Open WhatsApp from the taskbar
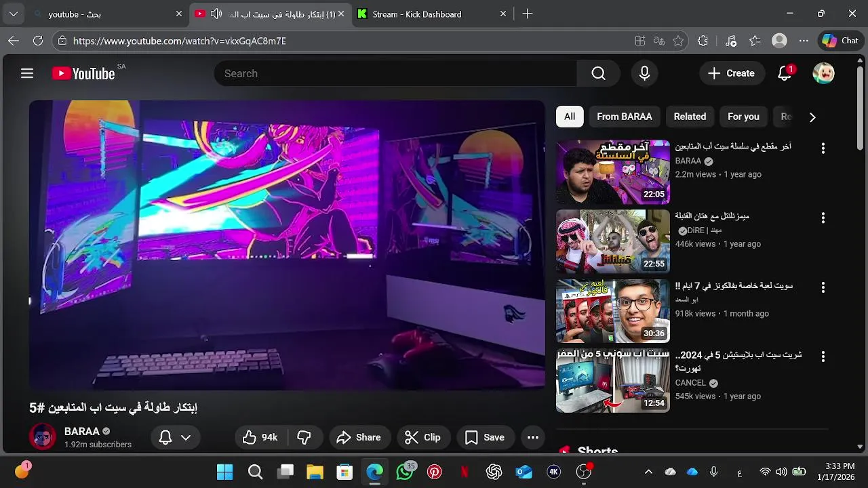Image resolution: width=868 pixels, height=488 pixels. click(x=405, y=472)
